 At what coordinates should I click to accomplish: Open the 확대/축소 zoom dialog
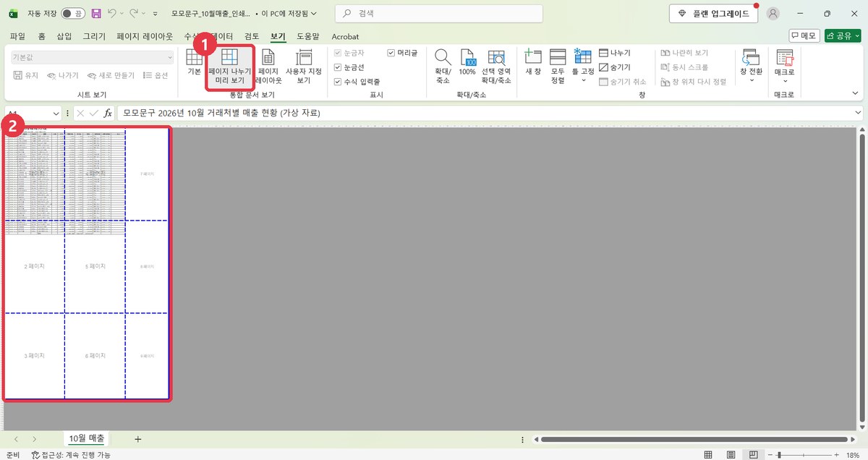coord(443,67)
